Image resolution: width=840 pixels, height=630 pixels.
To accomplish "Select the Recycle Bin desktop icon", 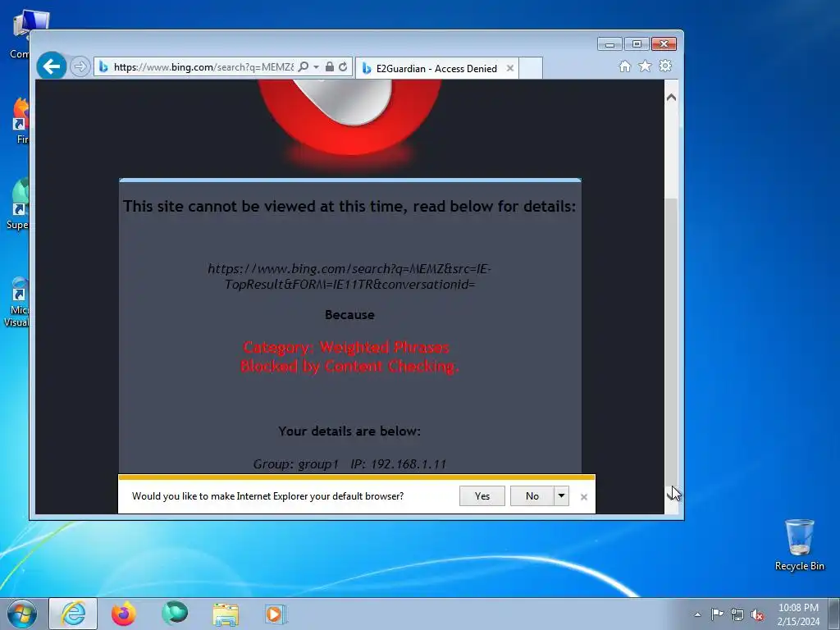I will coord(799,545).
